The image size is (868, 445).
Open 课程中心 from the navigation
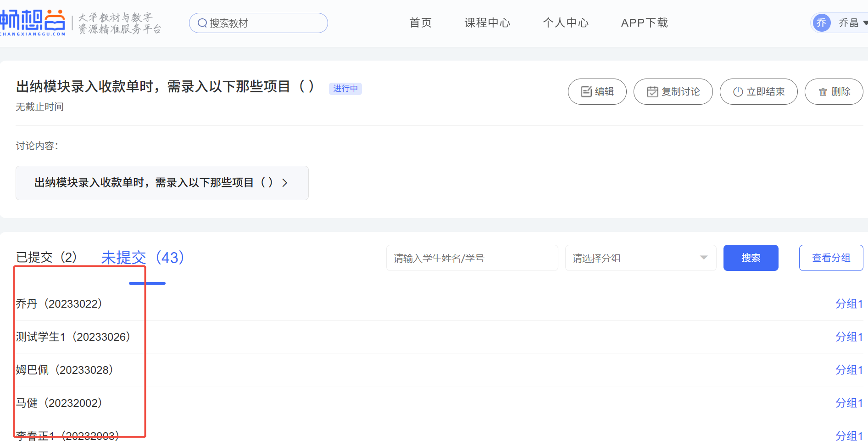click(x=487, y=23)
